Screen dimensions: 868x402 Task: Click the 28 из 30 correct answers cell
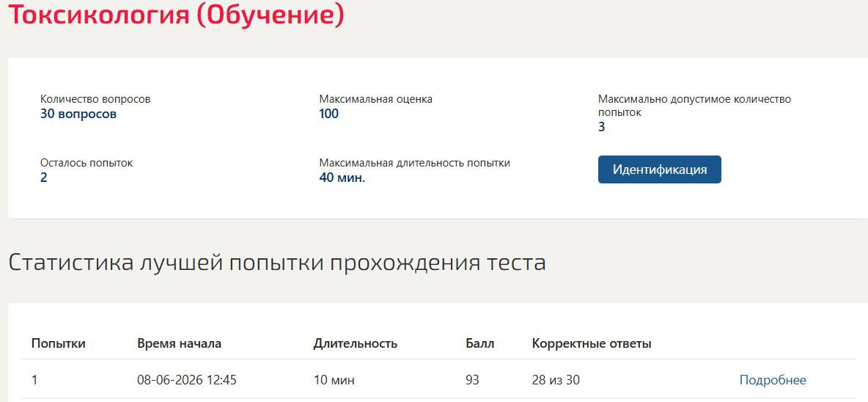(x=556, y=381)
